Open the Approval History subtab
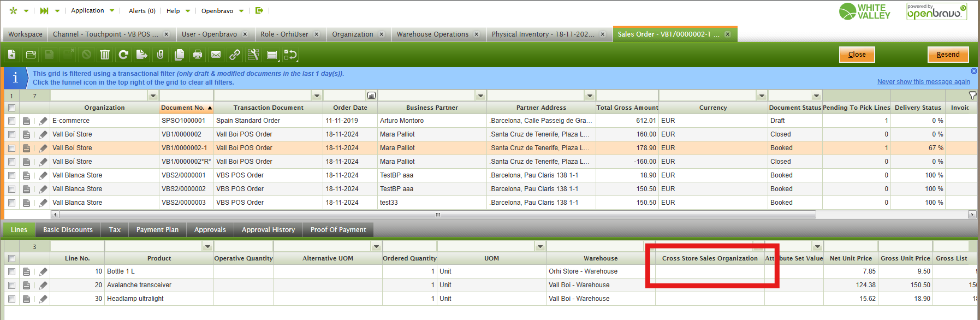Image resolution: width=980 pixels, height=320 pixels. [268, 230]
